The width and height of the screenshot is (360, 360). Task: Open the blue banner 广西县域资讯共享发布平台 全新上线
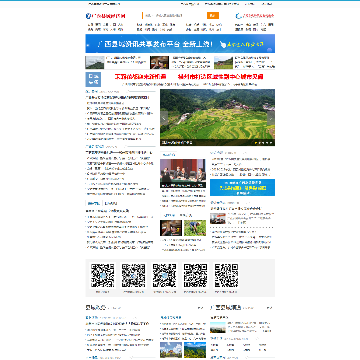[180, 43]
